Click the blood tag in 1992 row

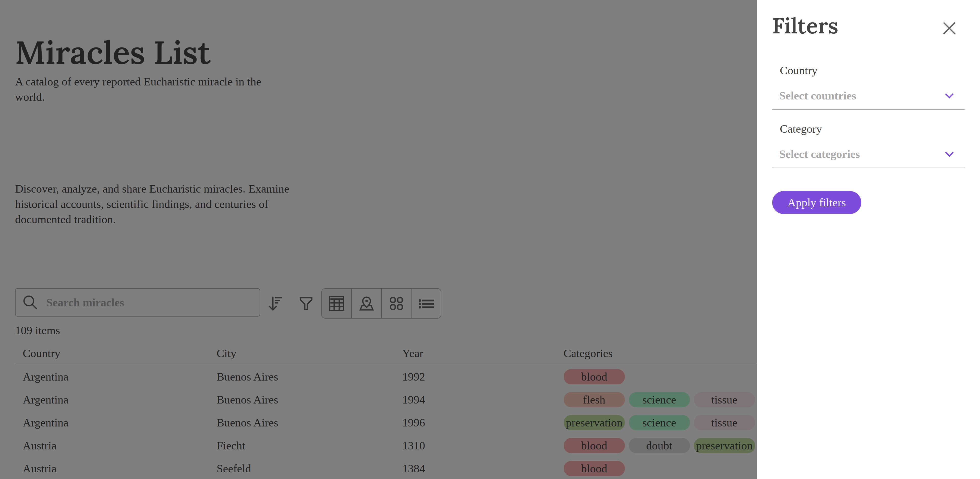click(594, 377)
